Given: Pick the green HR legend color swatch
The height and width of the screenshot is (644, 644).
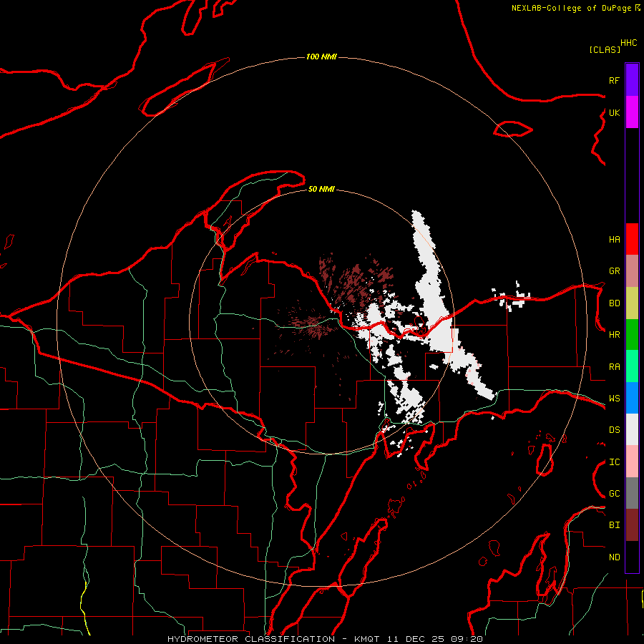Looking at the screenshot, I should 632,335.
